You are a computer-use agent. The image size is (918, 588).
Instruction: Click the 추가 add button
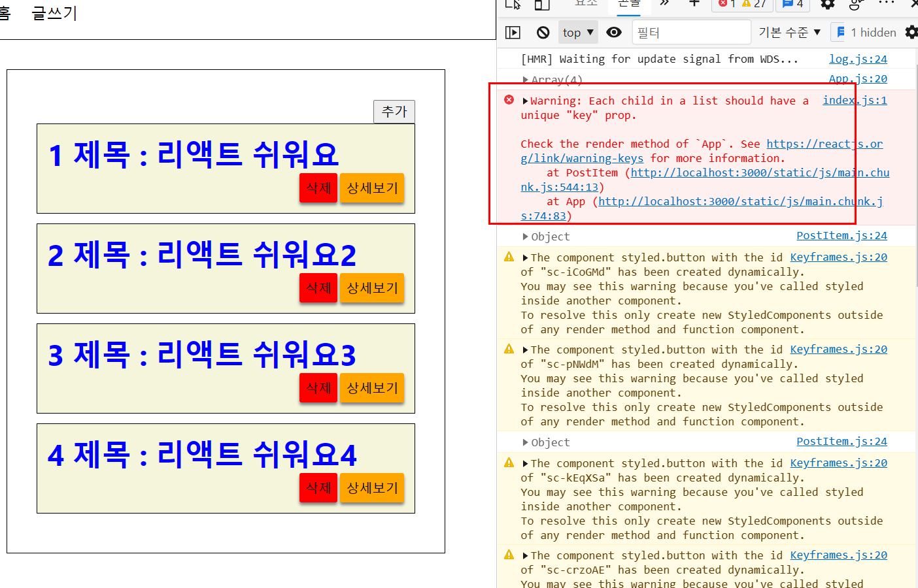pyautogui.click(x=394, y=112)
